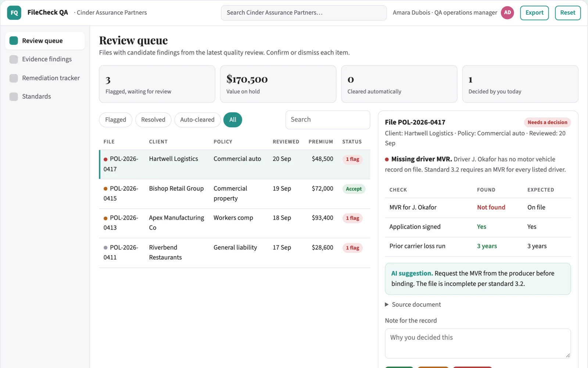The height and width of the screenshot is (368, 588).
Task: Click the FileCheck QA logo icon
Action: click(x=14, y=13)
